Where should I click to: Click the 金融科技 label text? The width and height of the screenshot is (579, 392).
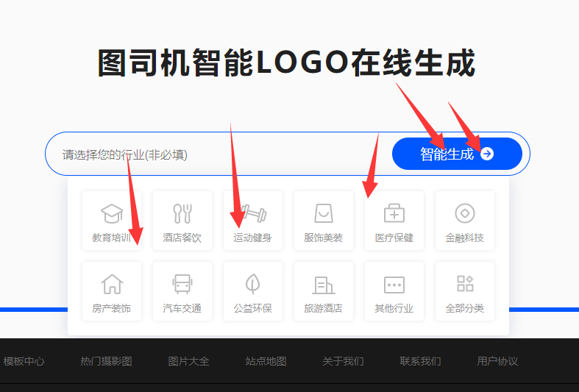point(464,238)
